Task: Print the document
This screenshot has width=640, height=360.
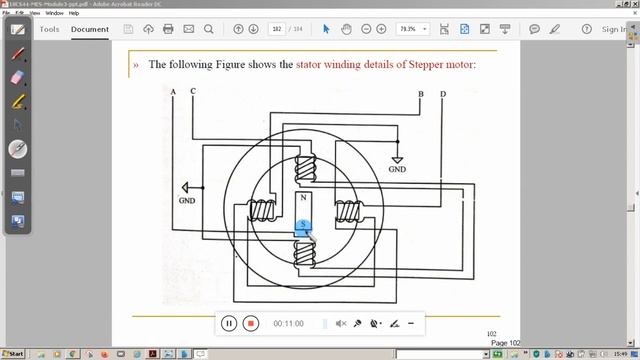Action: coord(168,29)
